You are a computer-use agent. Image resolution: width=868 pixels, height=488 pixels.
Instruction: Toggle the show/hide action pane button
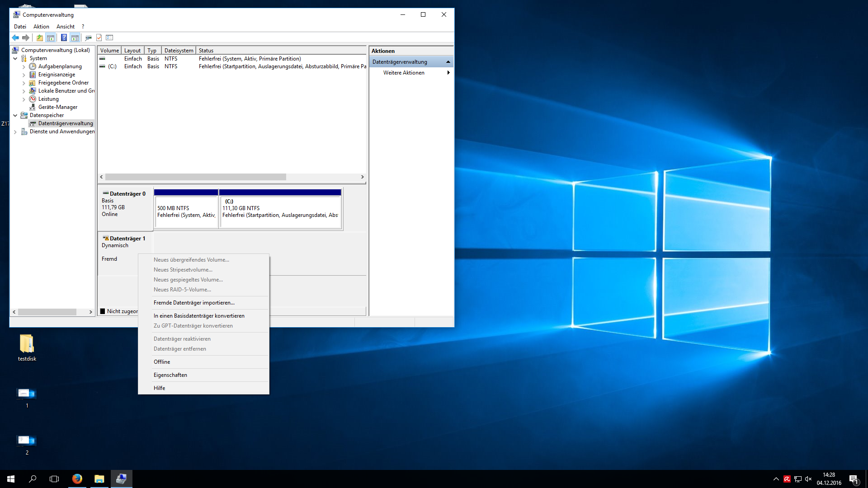coord(75,38)
